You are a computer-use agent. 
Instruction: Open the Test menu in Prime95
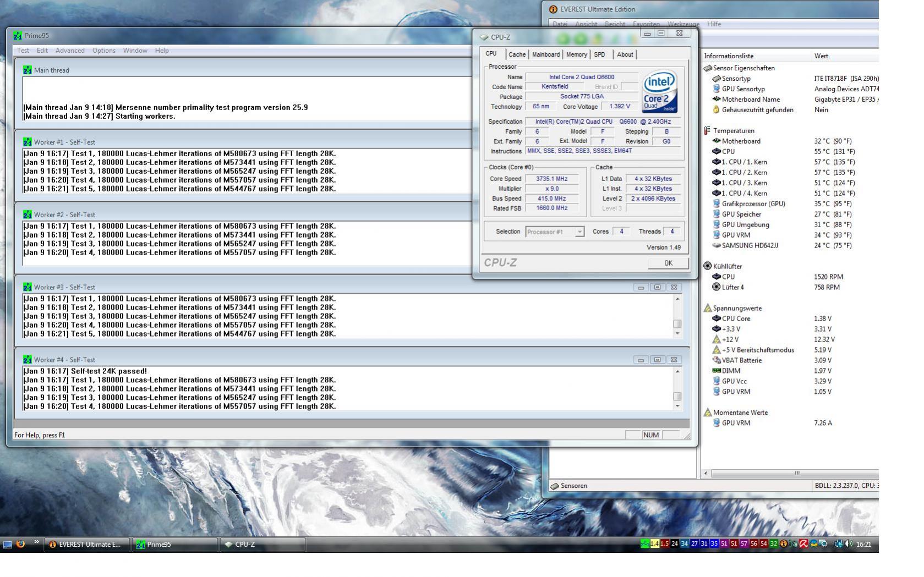(23, 51)
